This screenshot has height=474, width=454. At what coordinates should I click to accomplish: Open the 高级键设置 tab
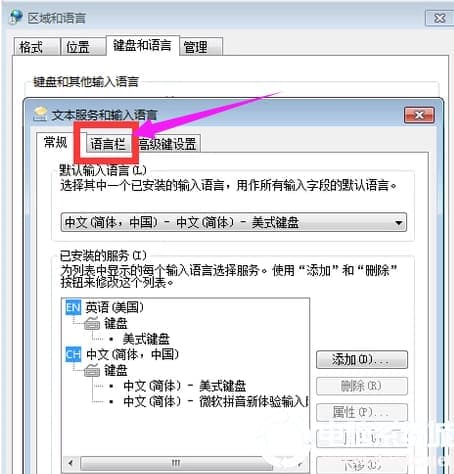click(167, 144)
